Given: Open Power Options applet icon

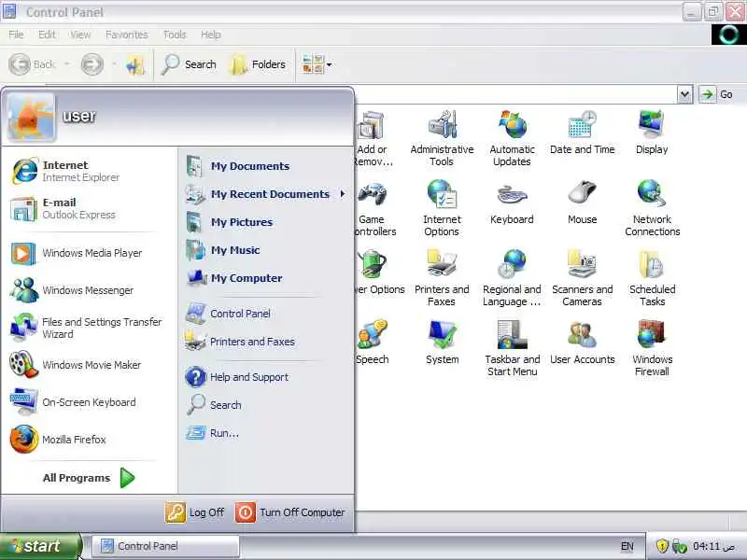Looking at the screenshot, I should [x=380, y=273].
